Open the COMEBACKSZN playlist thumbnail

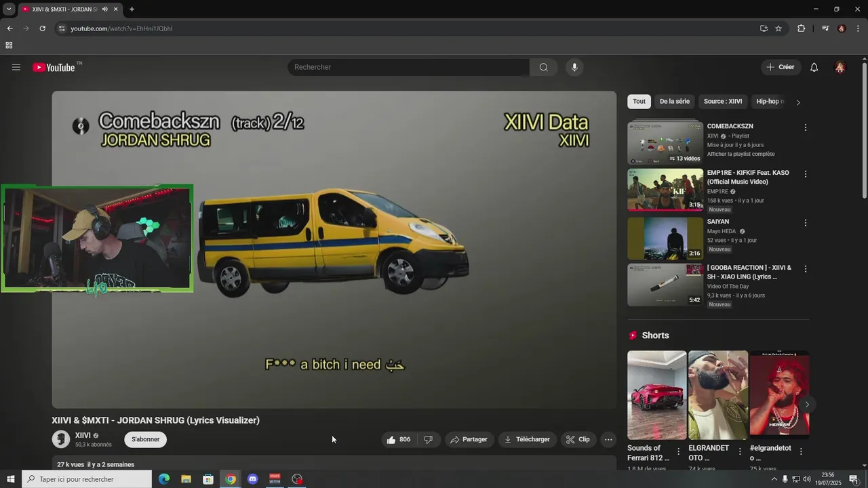click(x=665, y=142)
